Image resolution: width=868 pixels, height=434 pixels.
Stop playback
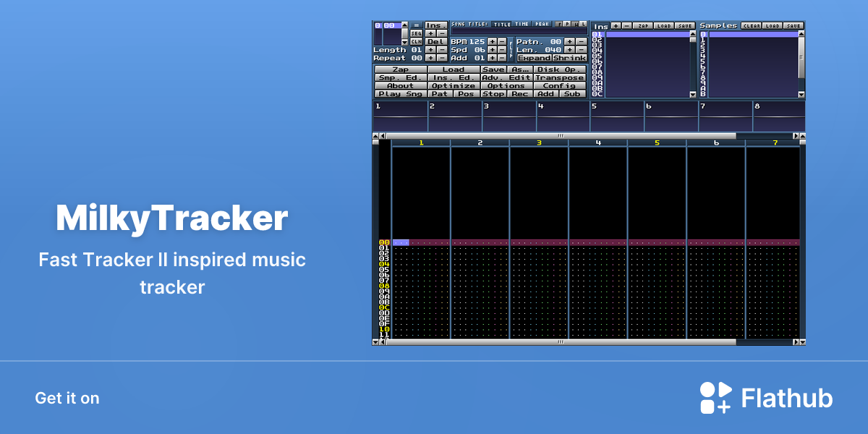(494, 93)
